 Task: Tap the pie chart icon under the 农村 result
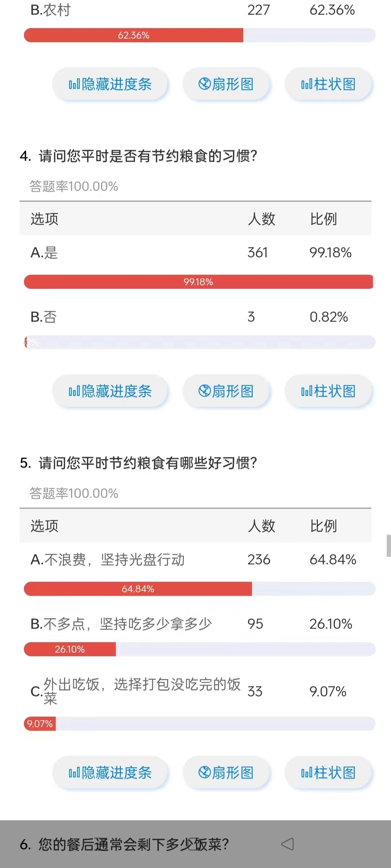[205, 84]
